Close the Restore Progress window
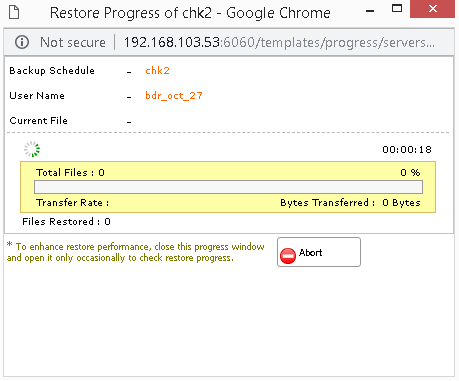 click(x=432, y=9)
